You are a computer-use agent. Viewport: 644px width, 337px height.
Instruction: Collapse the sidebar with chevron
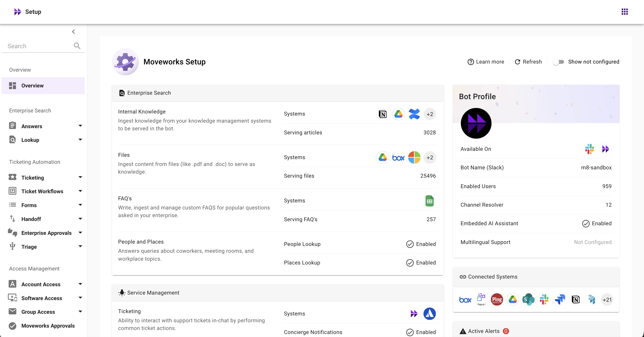point(74,32)
